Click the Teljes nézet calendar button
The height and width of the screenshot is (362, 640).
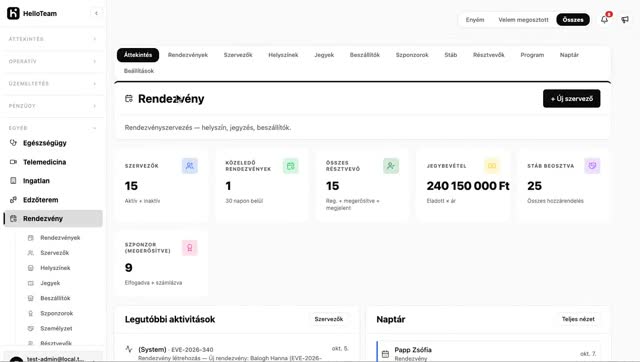tap(578, 319)
